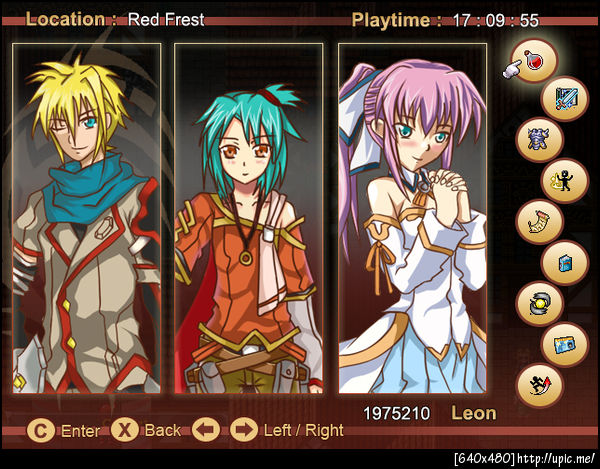600x469 pixels.
Task: Open the horn-shaped menu icon
Action: 539,222
